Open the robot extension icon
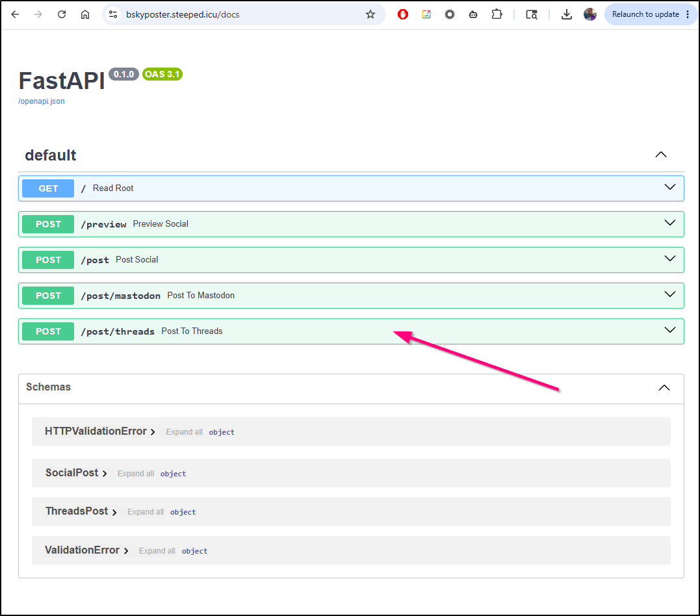 tap(473, 14)
